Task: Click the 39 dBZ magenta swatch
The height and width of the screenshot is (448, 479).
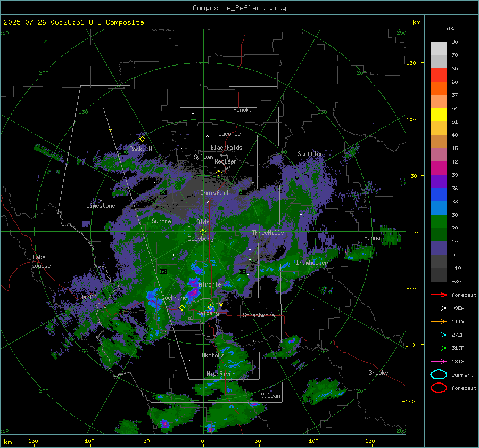Action: tap(439, 168)
